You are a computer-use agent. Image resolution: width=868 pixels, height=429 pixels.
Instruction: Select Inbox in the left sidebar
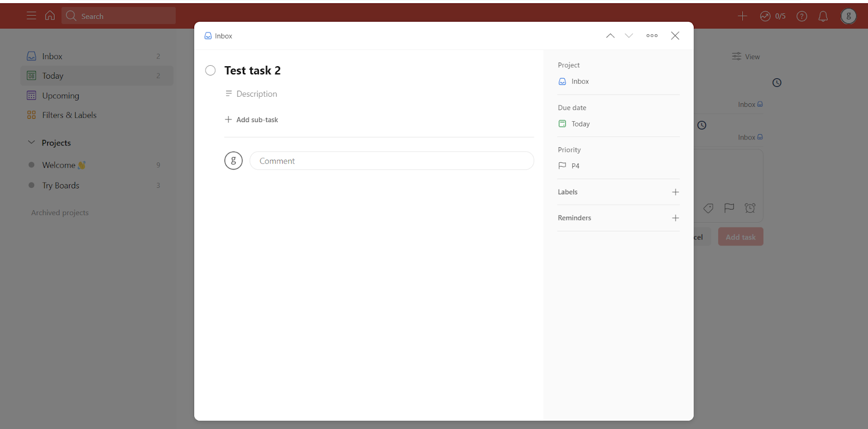97,56
